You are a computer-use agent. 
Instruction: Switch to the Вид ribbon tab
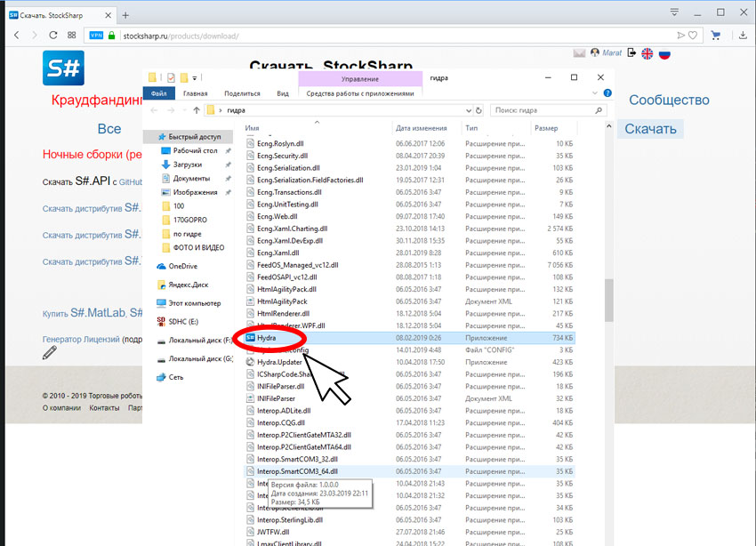pyautogui.click(x=283, y=93)
